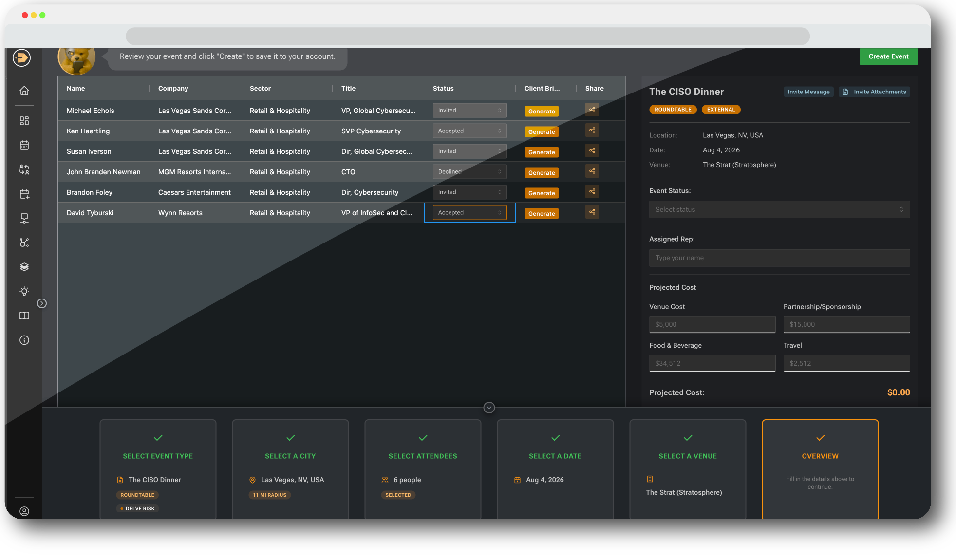Expand the collapsed sidebar with the chevron
Image resolution: width=956 pixels, height=560 pixels.
(41, 303)
